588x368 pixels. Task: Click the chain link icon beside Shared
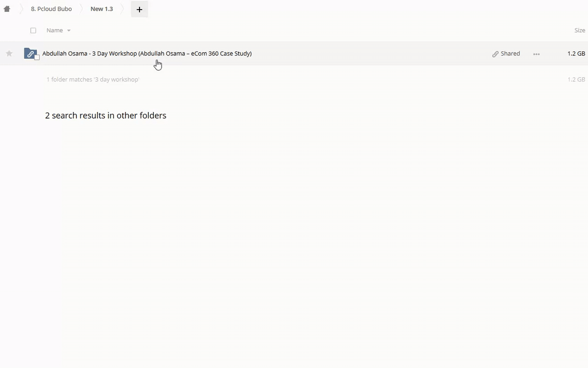coord(495,54)
